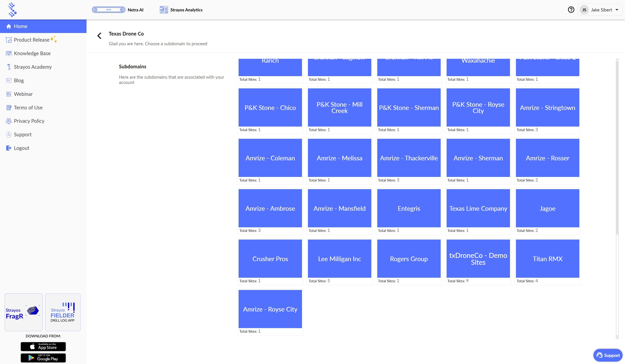Open the Amrize - Melissa subdomain

pyautogui.click(x=340, y=158)
